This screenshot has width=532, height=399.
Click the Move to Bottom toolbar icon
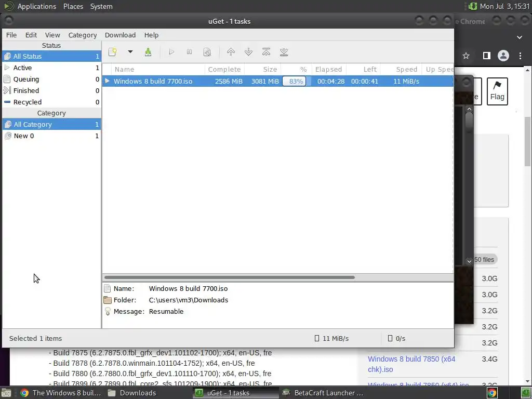[284, 52]
